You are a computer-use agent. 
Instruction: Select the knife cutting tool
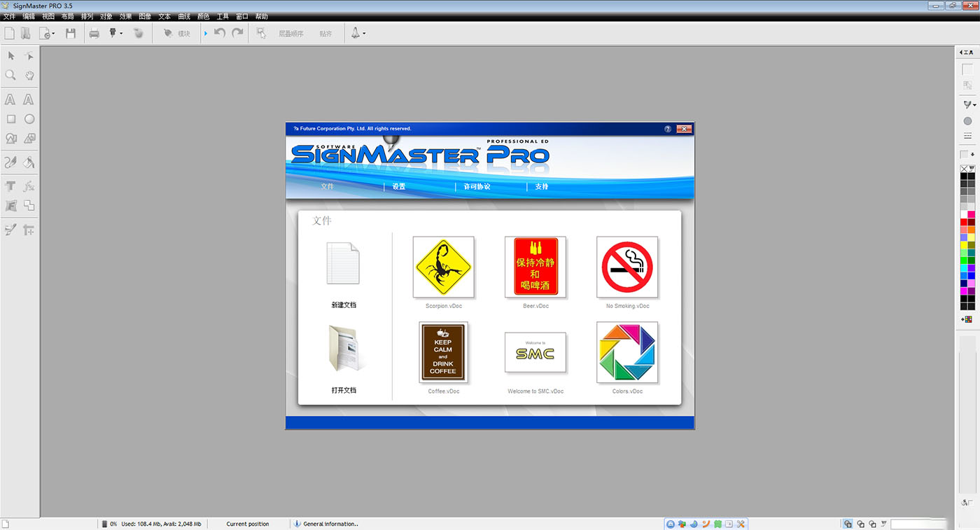10,230
